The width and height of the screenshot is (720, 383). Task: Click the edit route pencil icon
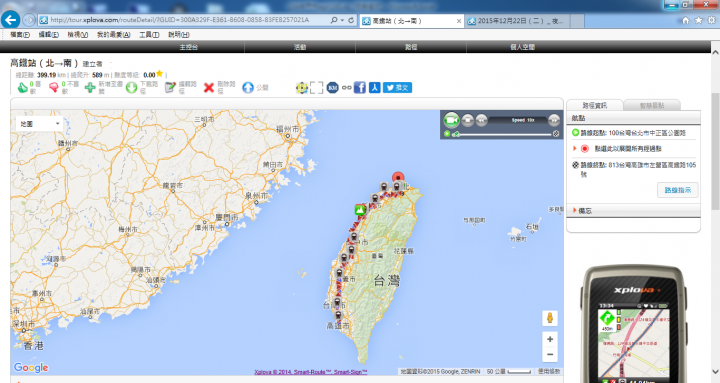(170, 88)
